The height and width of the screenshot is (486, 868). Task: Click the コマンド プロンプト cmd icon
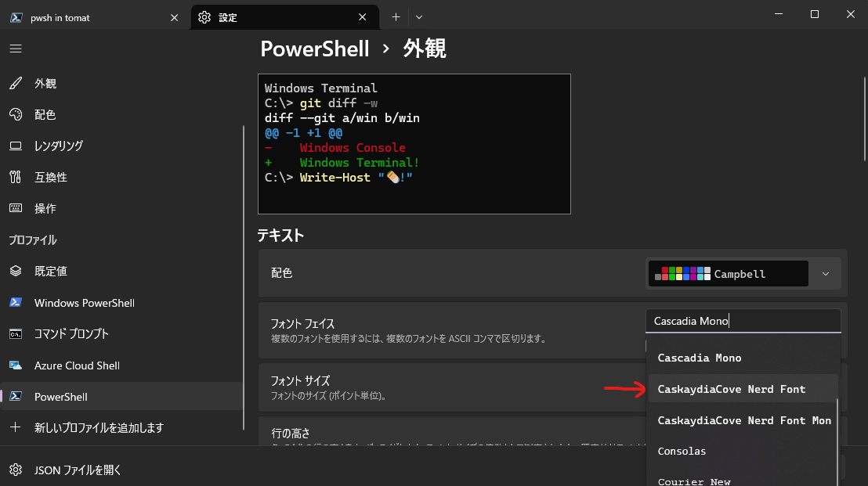(16, 334)
